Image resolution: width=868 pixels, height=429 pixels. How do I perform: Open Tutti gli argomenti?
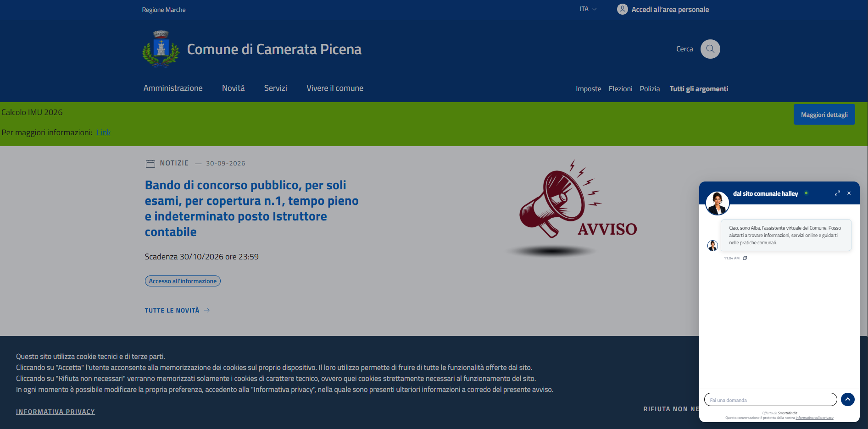(x=699, y=89)
